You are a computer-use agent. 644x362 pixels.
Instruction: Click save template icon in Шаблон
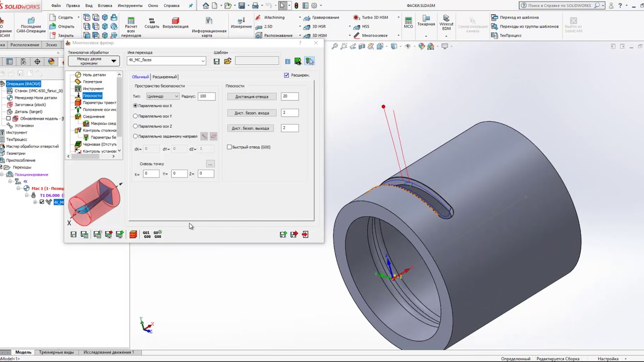216,61
